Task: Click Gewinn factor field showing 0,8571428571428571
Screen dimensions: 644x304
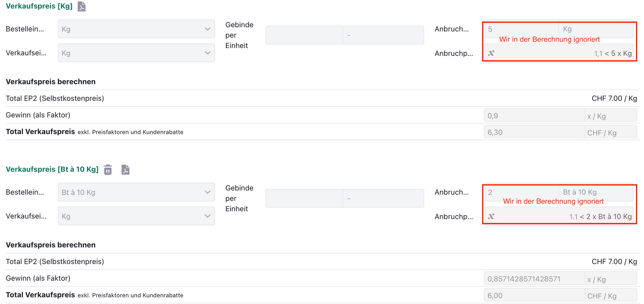Action: point(534,279)
